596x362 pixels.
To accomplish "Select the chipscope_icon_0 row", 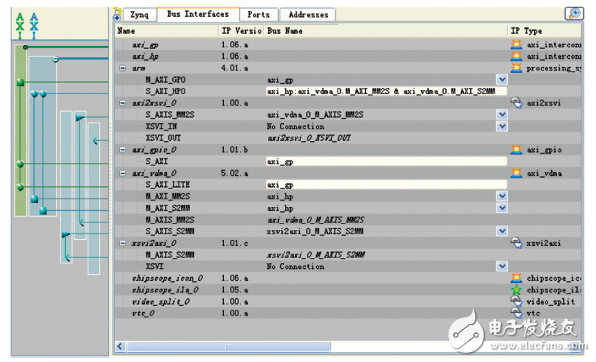I will 348,278.
